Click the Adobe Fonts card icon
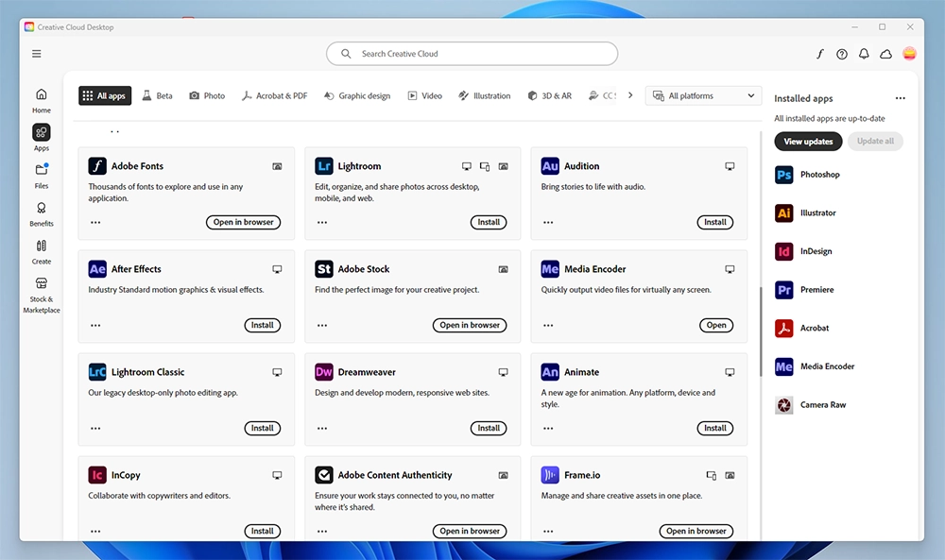This screenshot has height=560, width=945. pyautogui.click(x=97, y=166)
